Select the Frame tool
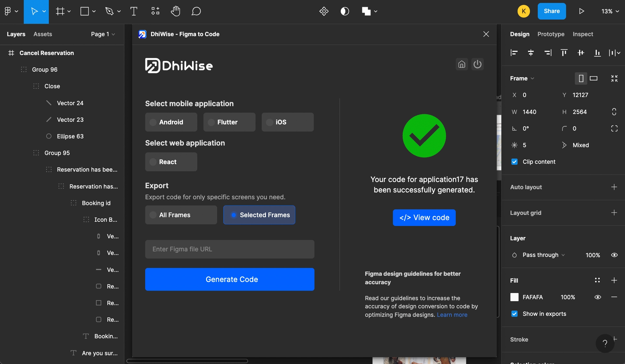 click(60, 11)
